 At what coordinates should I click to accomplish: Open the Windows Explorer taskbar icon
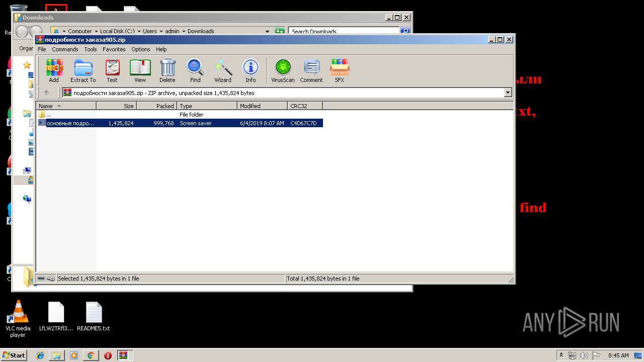click(57, 355)
